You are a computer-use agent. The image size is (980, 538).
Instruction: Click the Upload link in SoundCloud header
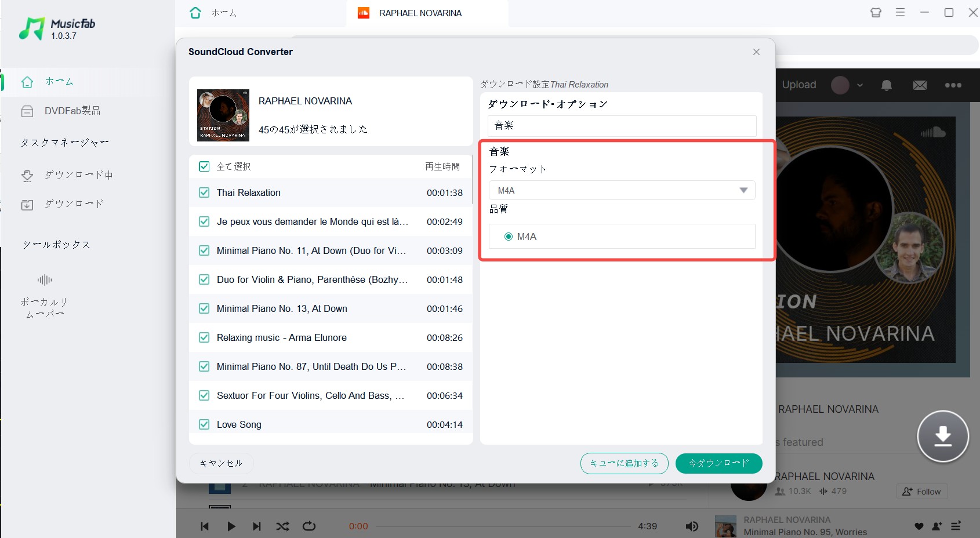(x=798, y=85)
